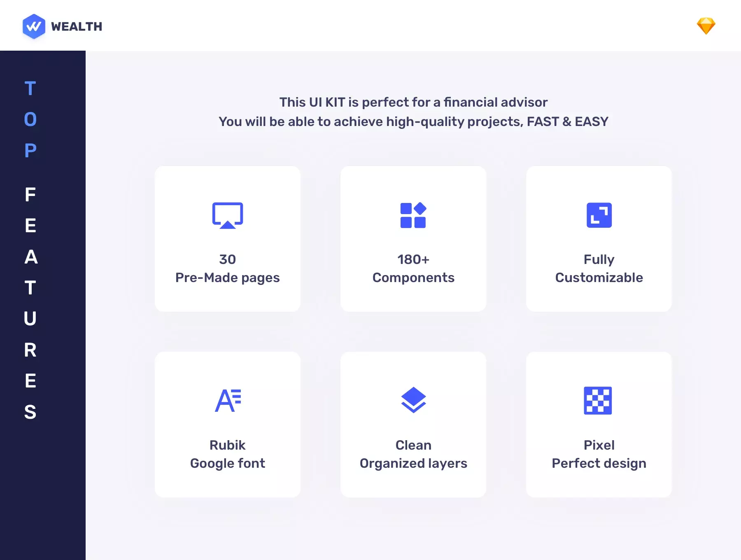741x560 pixels.
Task: Click the expand icon above Fully Customizable
Action: 599,215
